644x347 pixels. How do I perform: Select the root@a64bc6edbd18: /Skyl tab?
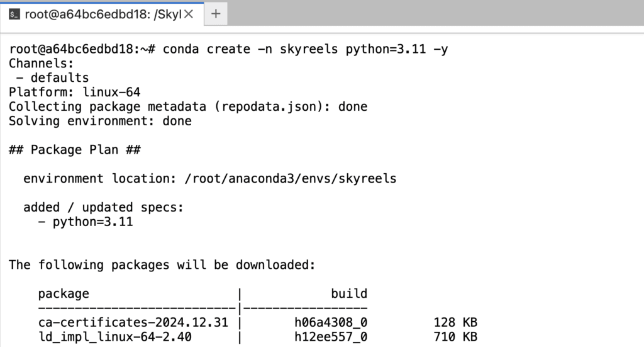[x=102, y=14]
